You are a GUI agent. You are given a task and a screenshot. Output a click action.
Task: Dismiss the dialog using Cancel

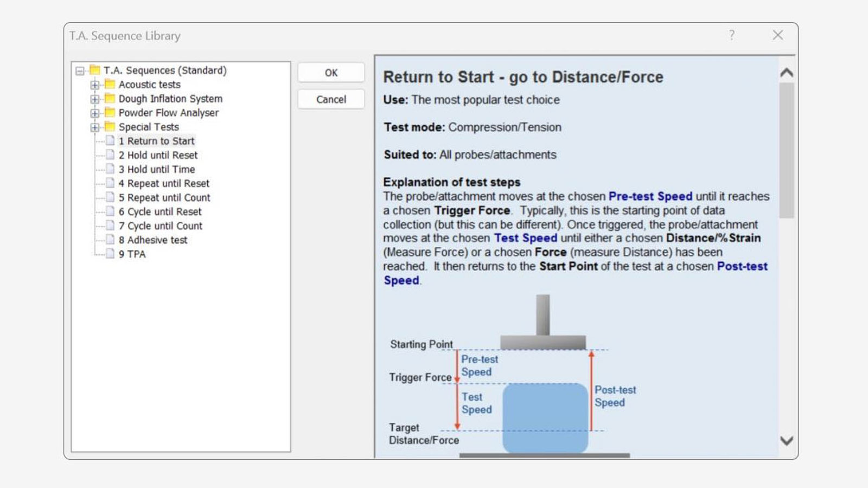[x=330, y=99]
